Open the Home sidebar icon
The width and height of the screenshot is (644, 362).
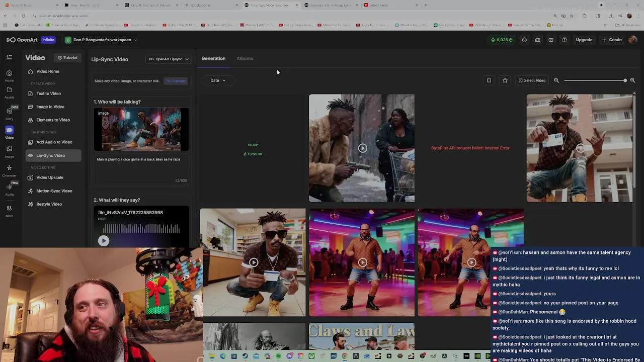9,75
